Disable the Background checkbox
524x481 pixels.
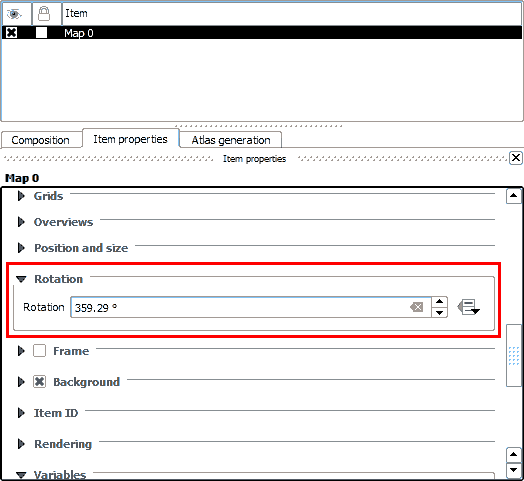(x=39, y=382)
